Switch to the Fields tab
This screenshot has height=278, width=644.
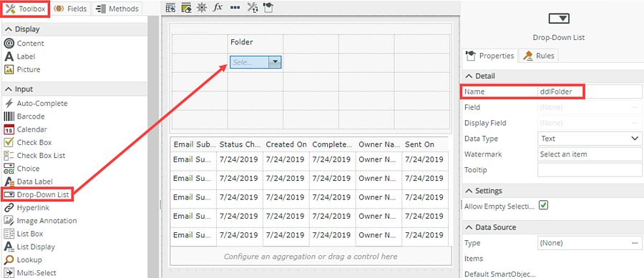(70, 9)
